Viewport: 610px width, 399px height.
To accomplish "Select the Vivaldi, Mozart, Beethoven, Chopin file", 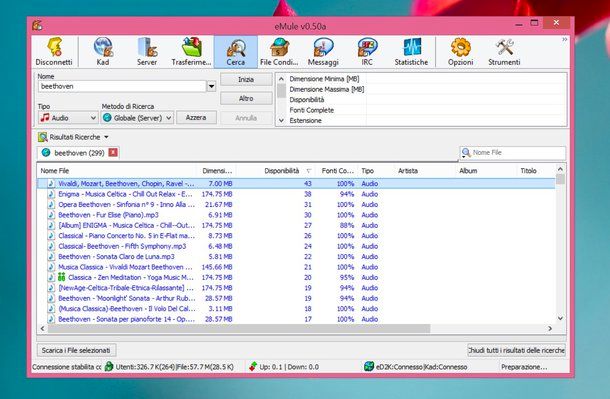I will [x=296, y=184].
